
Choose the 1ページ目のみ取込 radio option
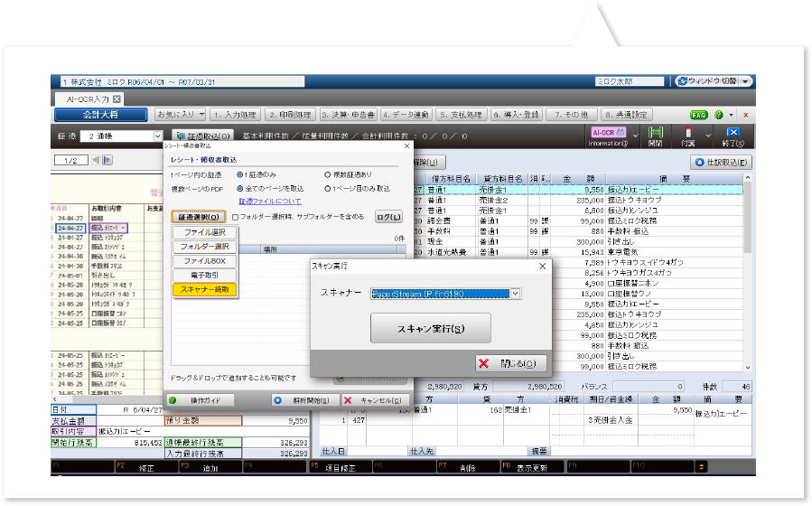coord(327,188)
